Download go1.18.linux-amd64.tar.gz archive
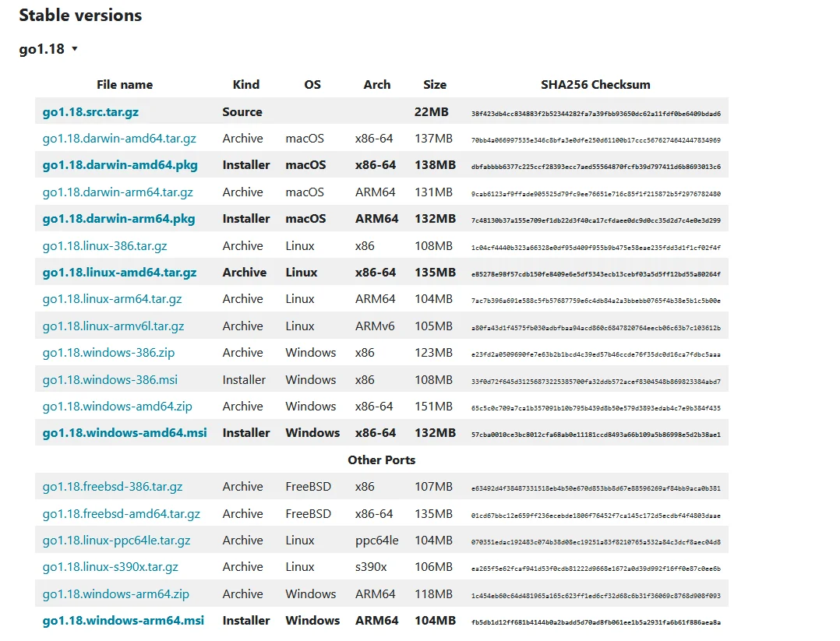Image resolution: width=840 pixels, height=641 pixels. pos(119,273)
